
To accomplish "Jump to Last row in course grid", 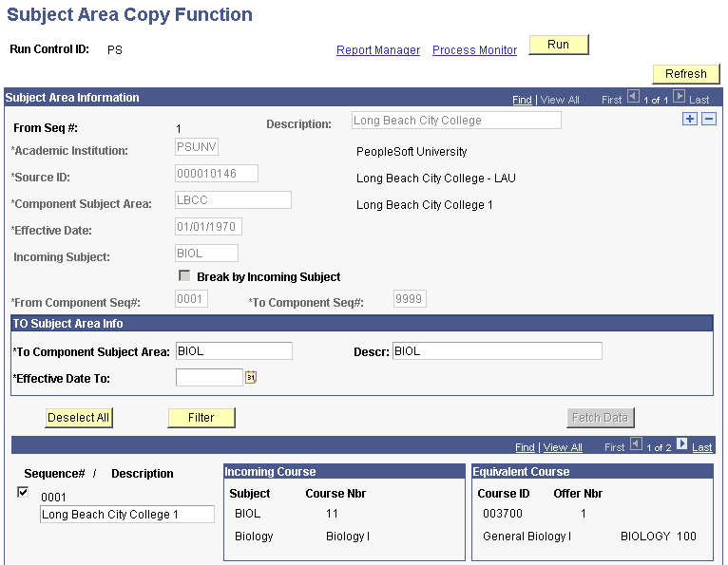I will [701, 447].
